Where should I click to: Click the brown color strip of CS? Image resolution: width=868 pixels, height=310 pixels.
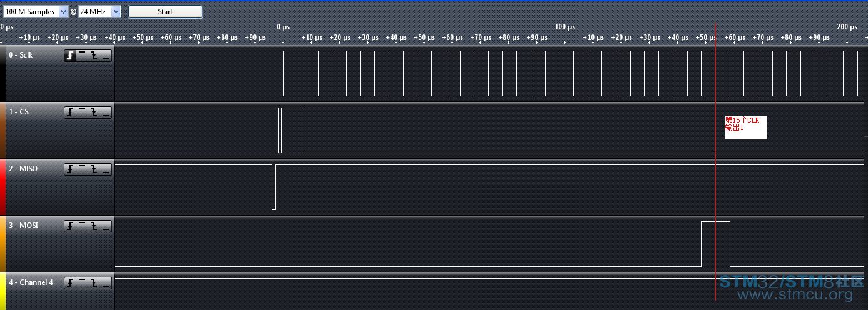[3, 130]
